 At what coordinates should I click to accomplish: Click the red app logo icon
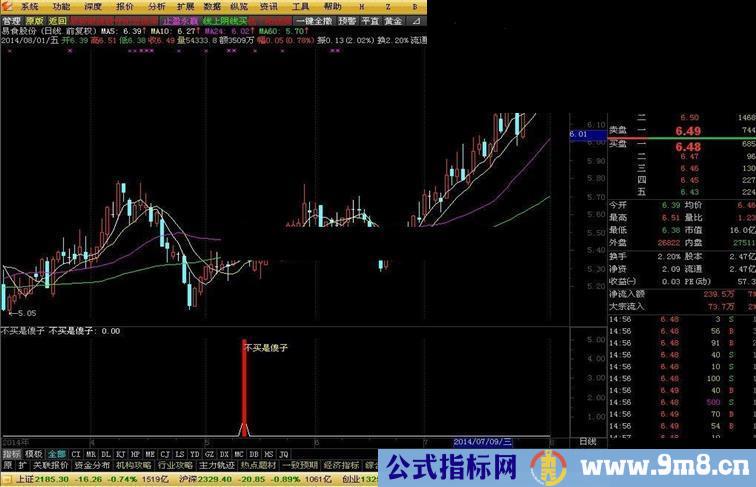click(x=8, y=6)
